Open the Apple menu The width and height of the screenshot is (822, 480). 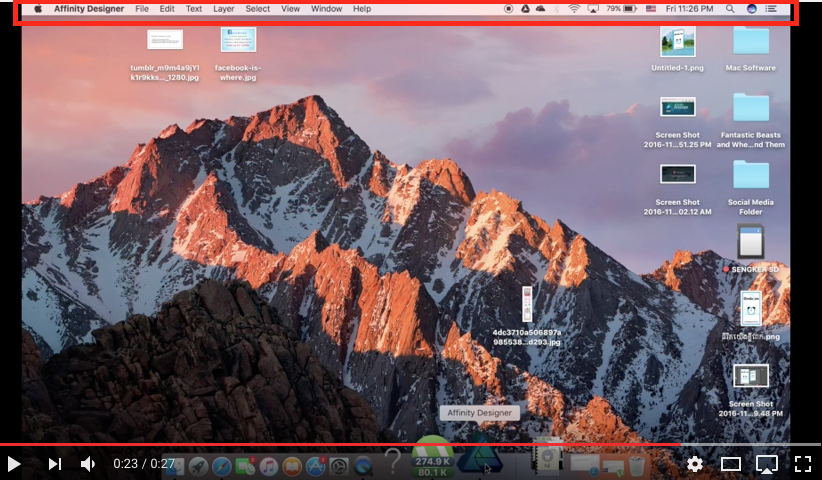pos(38,9)
